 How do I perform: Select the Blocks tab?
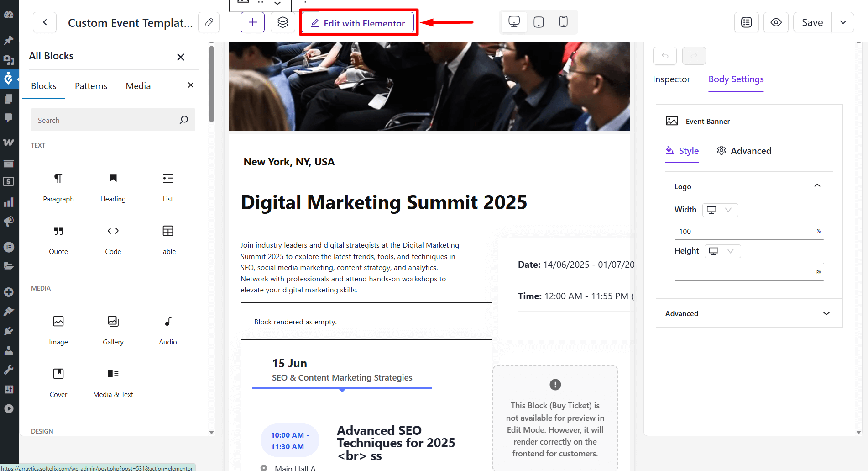tap(44, 86)
